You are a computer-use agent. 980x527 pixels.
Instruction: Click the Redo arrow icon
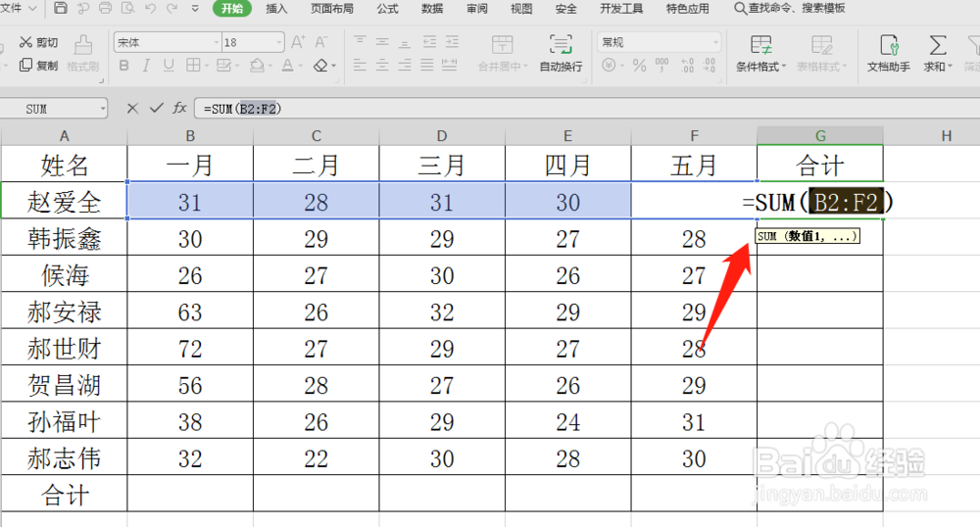coord(172,8)
